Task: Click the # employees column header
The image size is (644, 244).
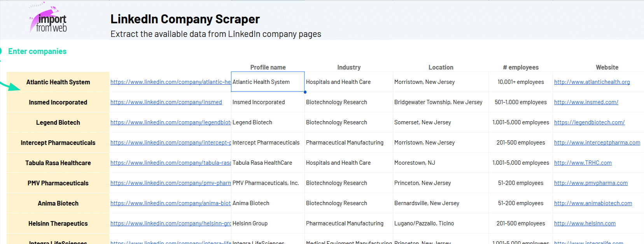Action: pyautogui.click(x=520, y=67)
